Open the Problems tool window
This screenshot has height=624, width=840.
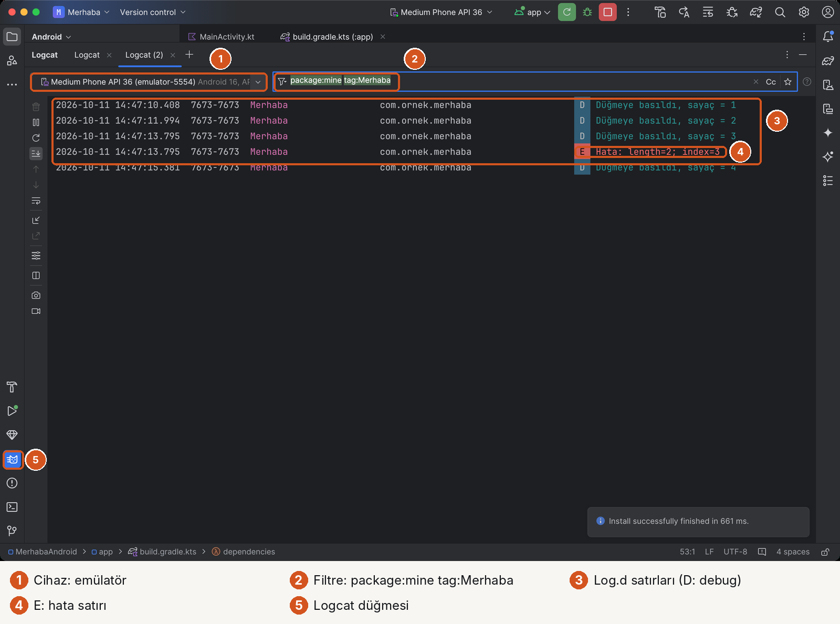pos(12,483)
